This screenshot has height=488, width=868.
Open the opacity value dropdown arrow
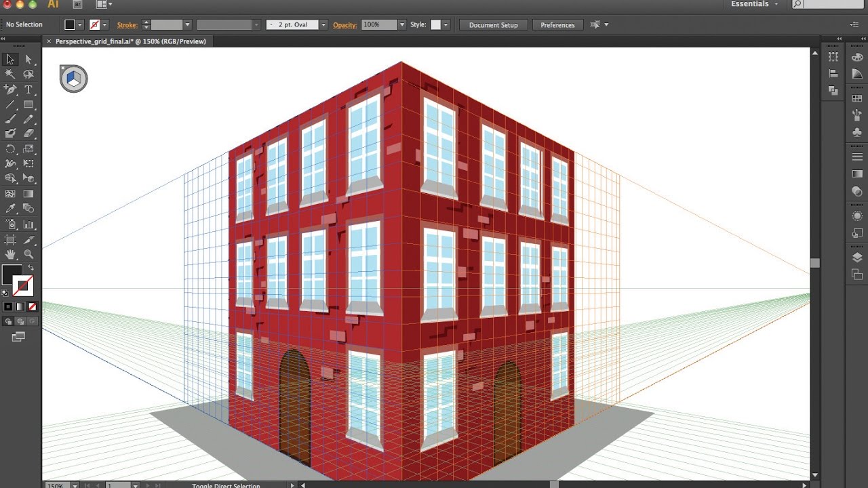click(402, 25)
